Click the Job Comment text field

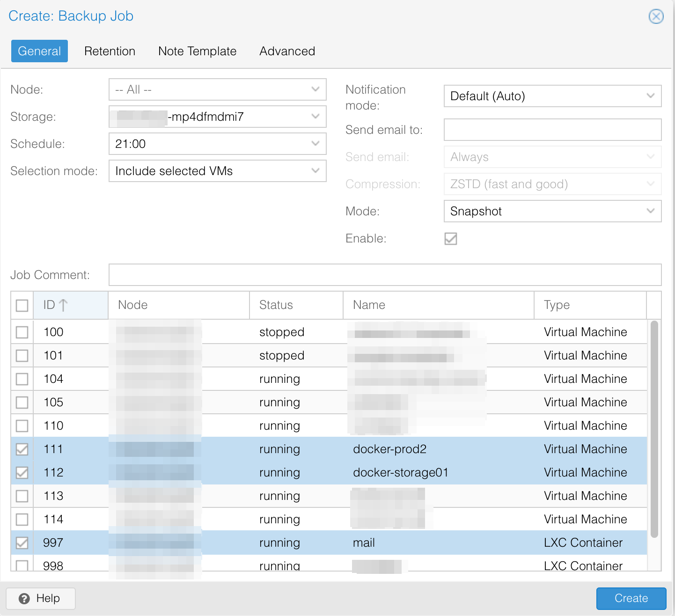tap(384, 275)
